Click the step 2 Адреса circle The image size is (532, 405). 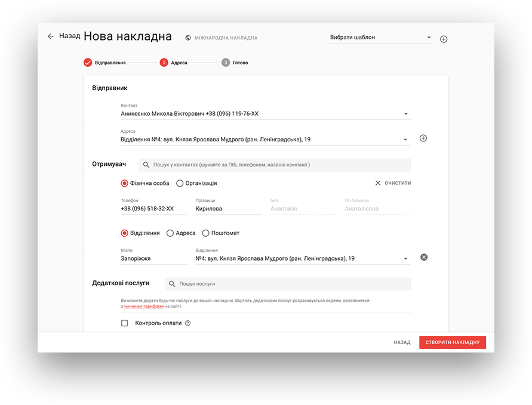[x=164, y=63]
